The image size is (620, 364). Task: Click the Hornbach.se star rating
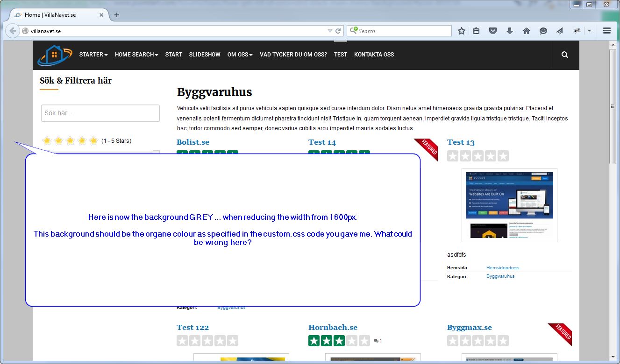(x=339, y=341)
